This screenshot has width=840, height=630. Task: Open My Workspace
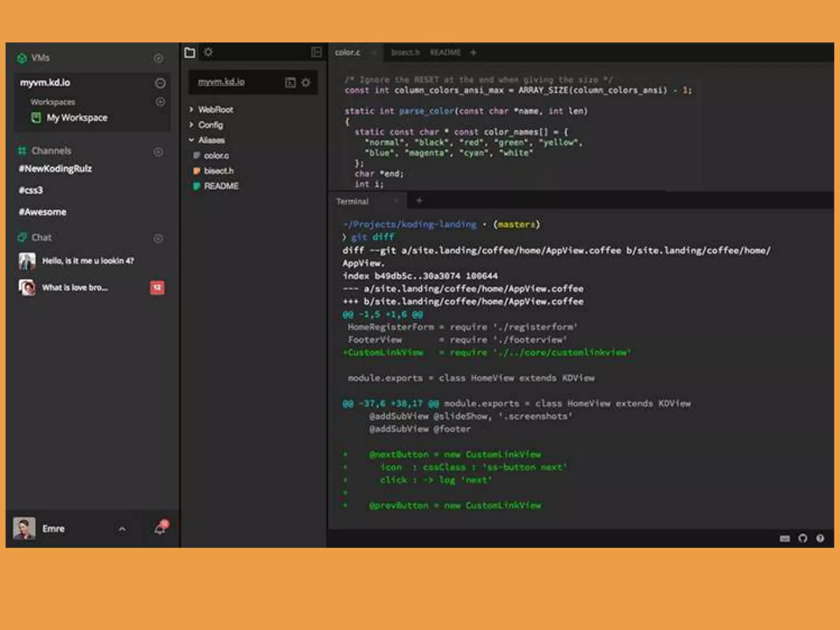(x=77, y=118)
